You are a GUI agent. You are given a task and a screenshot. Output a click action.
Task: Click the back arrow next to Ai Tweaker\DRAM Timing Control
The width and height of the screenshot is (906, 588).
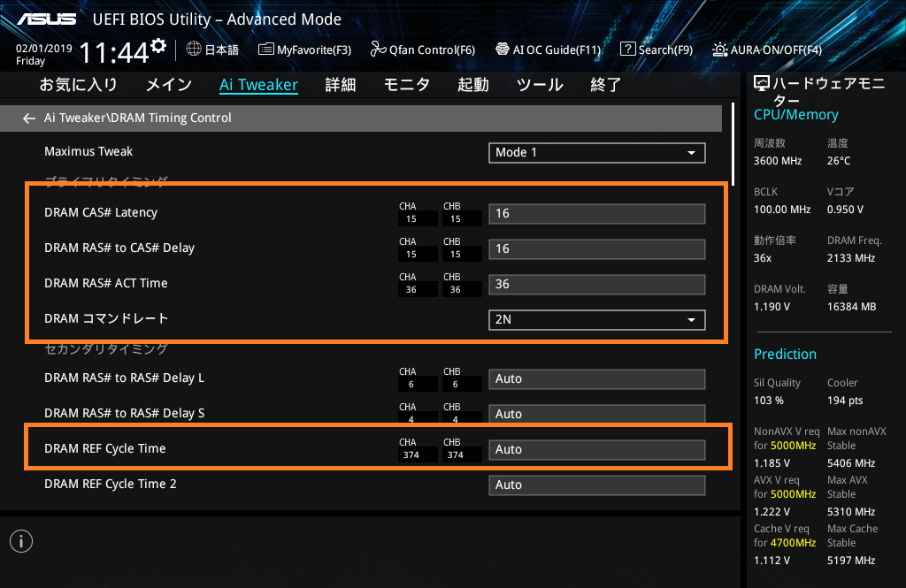[29, 118]
